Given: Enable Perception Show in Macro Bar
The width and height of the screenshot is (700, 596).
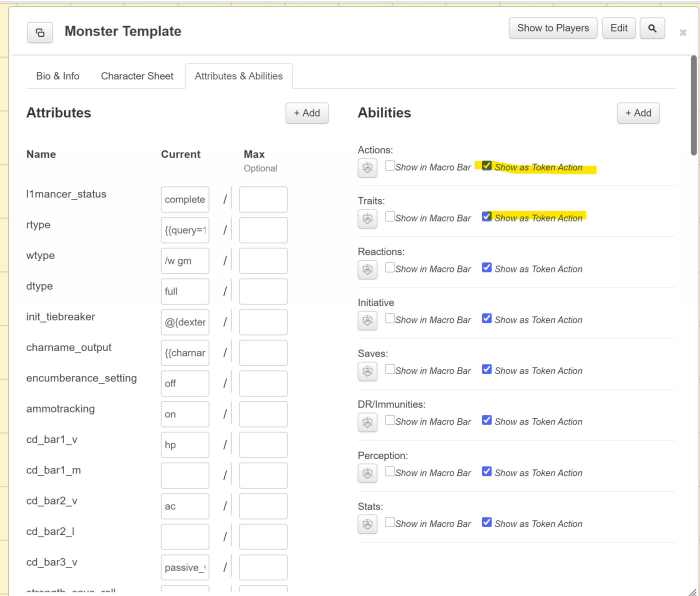Looking at the screenshot, I should [390, 471].
